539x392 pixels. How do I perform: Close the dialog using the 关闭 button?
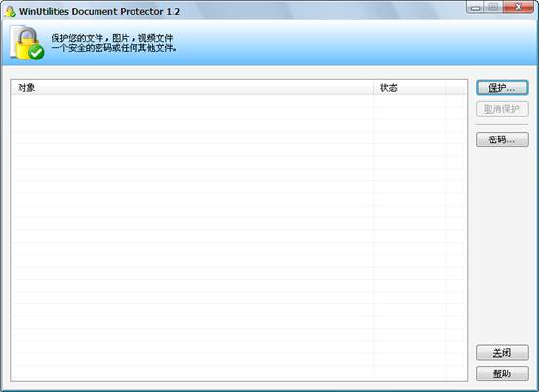pos(502,352)
